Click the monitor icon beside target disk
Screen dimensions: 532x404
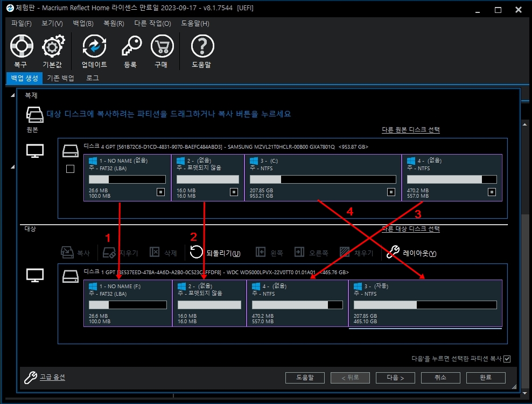click(x=35, y=275)
